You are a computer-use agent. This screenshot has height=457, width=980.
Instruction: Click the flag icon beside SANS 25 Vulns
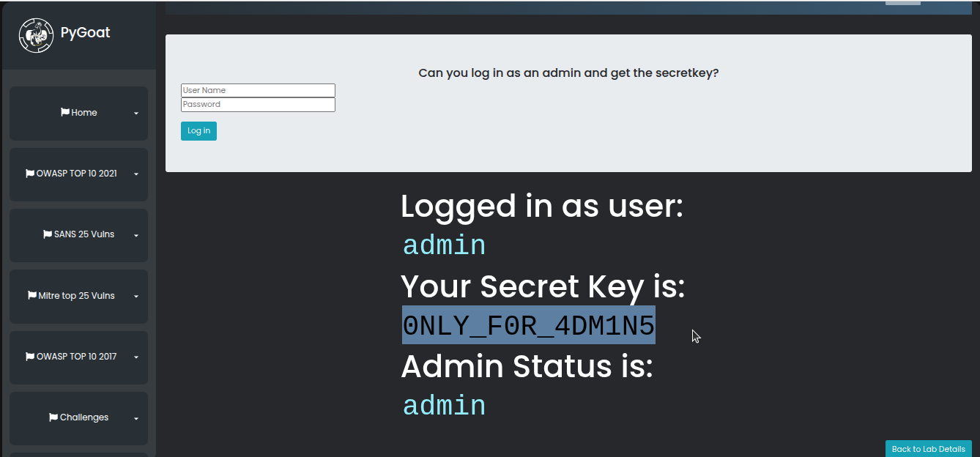pos(48,235)
